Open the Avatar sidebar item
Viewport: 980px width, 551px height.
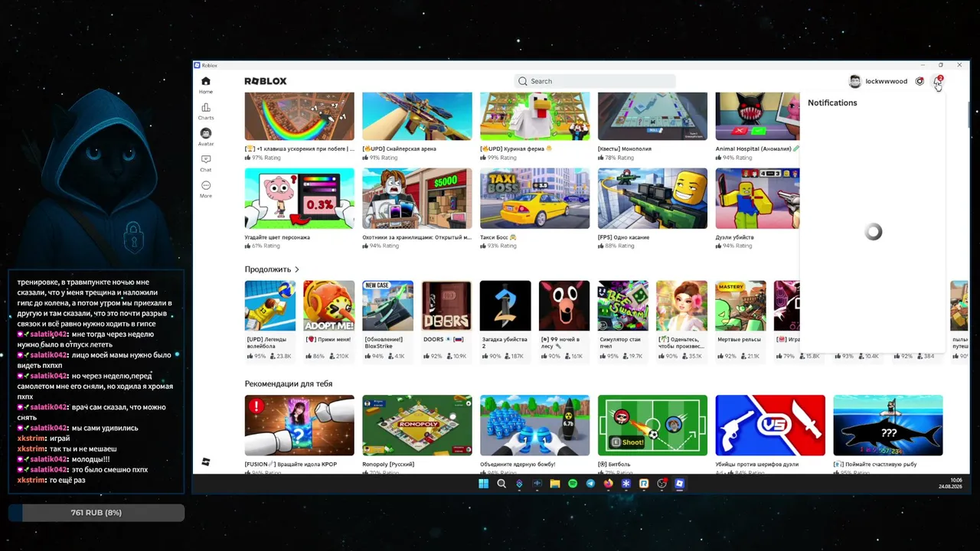206,136
